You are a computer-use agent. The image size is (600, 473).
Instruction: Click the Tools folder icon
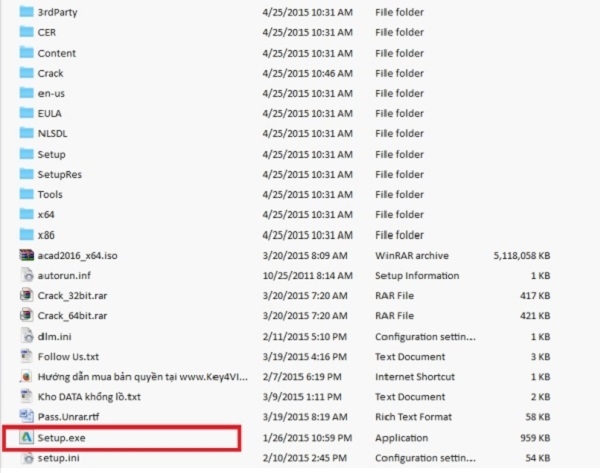click(x=26, y=194)
